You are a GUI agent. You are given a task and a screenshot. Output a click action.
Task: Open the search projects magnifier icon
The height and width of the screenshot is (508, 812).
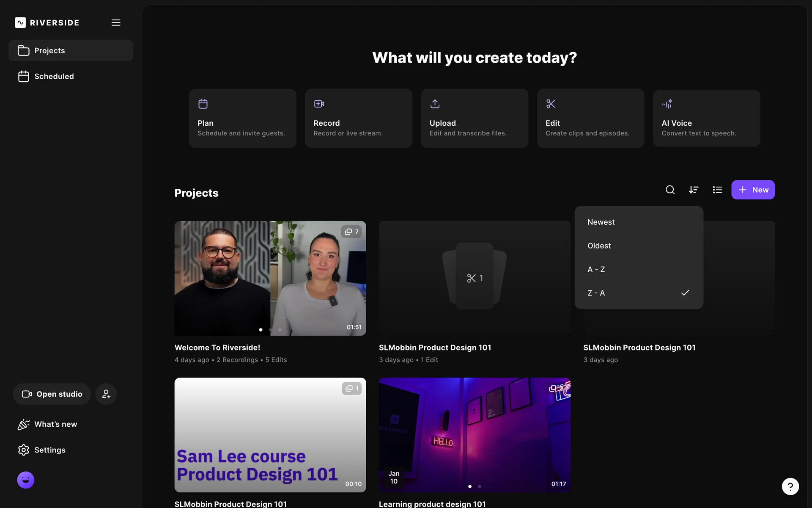coord(670,190)
